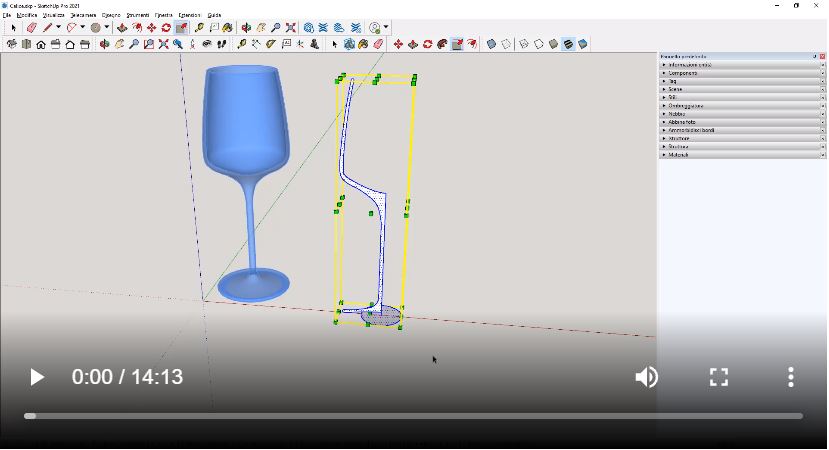Image resolution: width=829 pixels, height=450 pixels.
Task: Switch to Left view
Action: (85, 44)
